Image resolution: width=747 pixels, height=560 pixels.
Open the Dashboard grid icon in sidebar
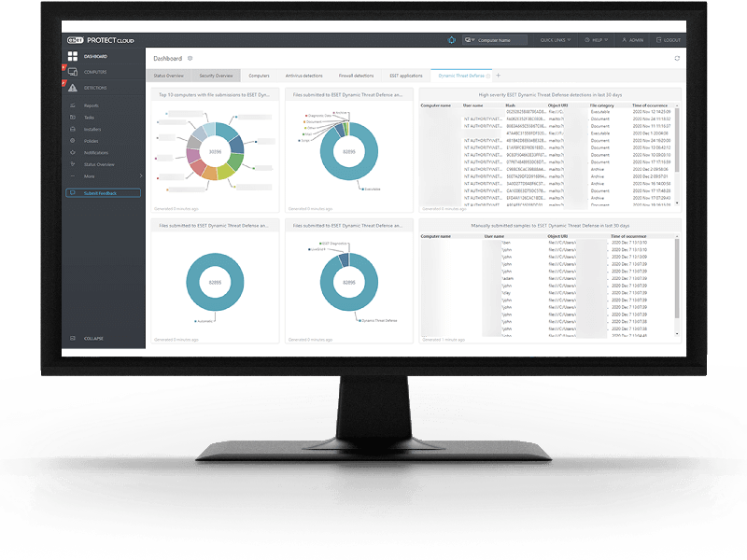pyautogui.click(x=72, y=57)
